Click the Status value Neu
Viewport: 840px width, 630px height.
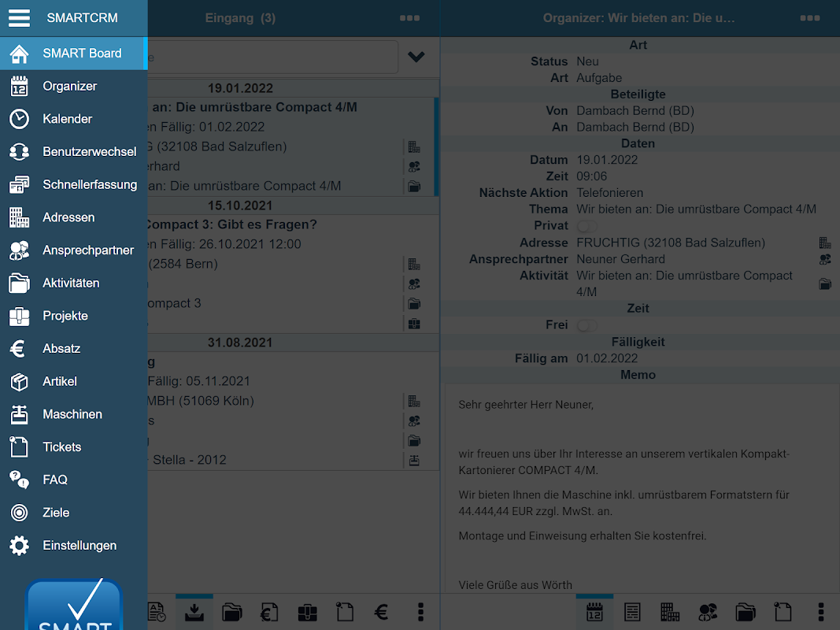pos(587,61)
